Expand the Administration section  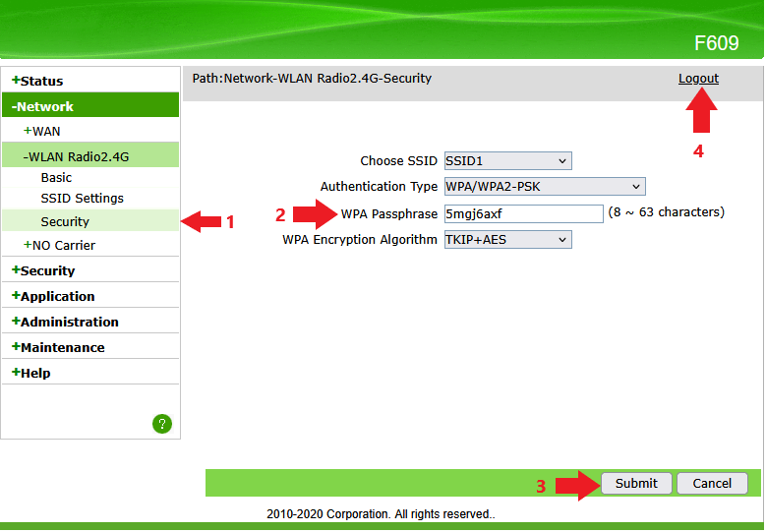pos(65,322)
